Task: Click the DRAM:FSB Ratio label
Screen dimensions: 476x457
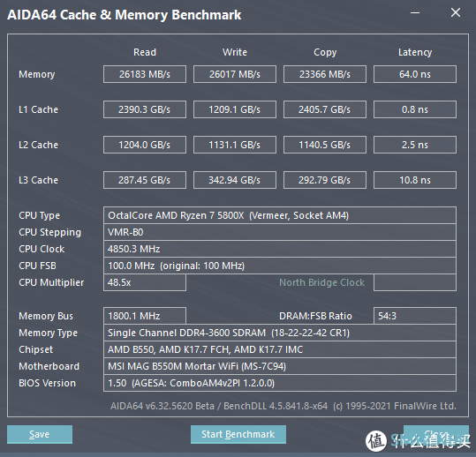Action: 315,316
